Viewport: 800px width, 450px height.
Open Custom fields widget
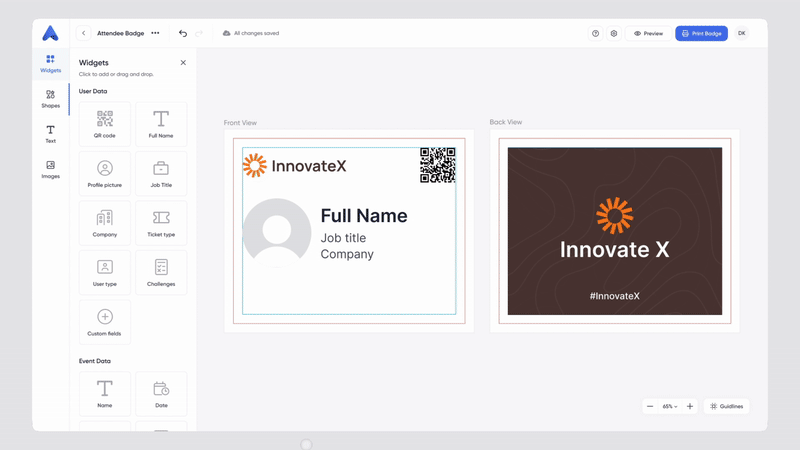(105, 322)
